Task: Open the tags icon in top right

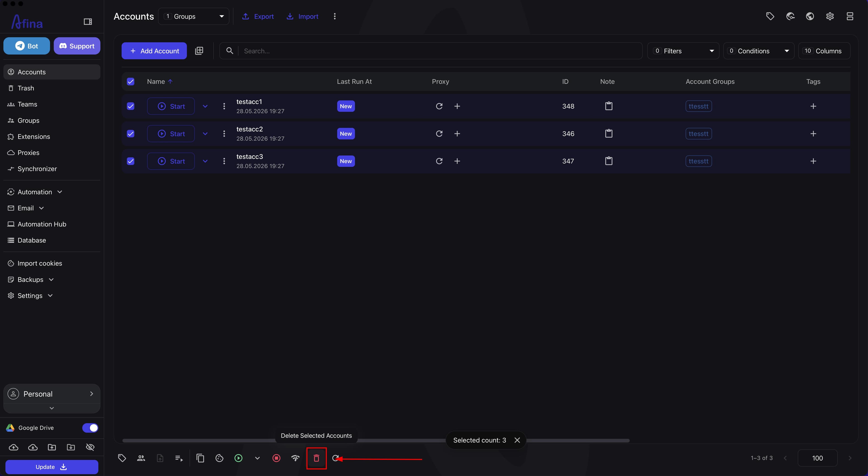Action: tap(770, 16)
